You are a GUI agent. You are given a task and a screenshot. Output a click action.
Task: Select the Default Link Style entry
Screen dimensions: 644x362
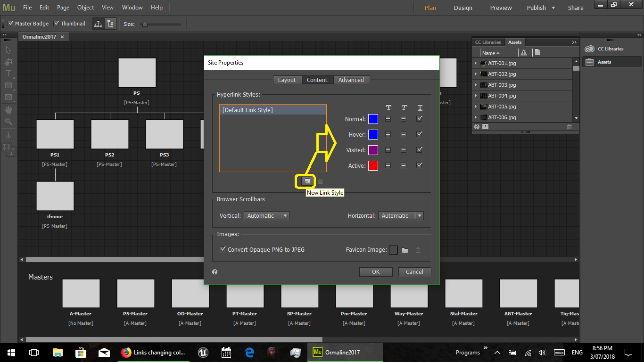tap(273, 110)
